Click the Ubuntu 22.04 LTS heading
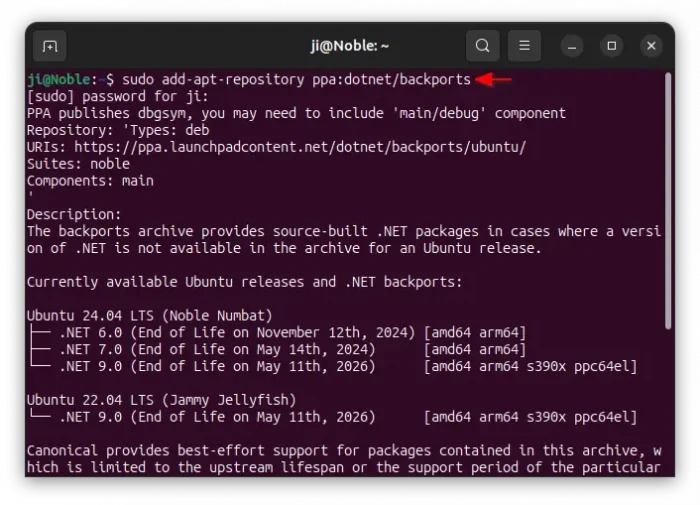 tap(162, 400)
